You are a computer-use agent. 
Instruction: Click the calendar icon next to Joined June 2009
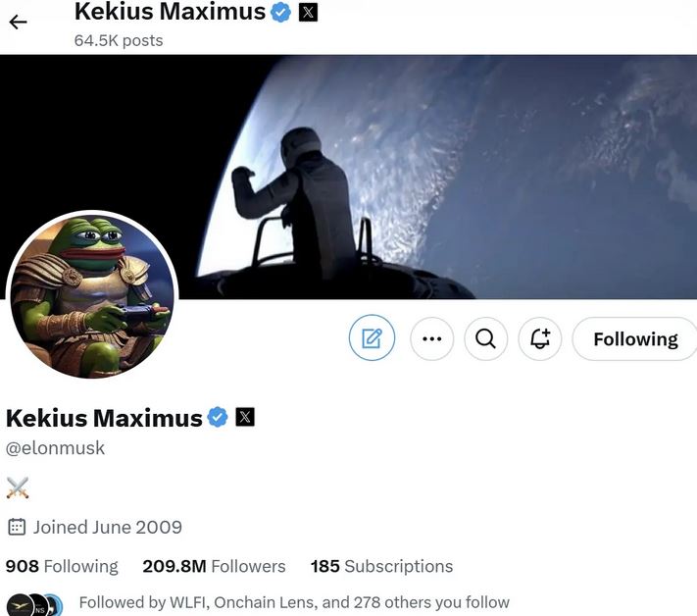pos(17,527)
